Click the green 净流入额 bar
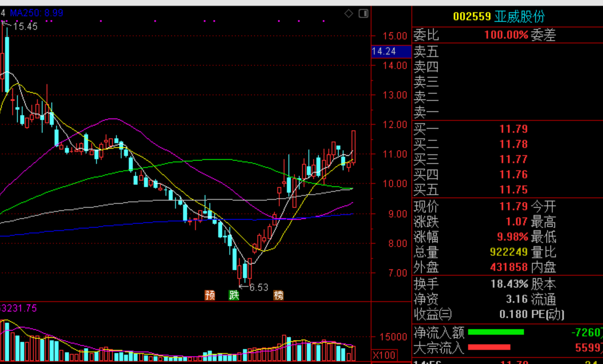The image size is (603, 364). 495,333
